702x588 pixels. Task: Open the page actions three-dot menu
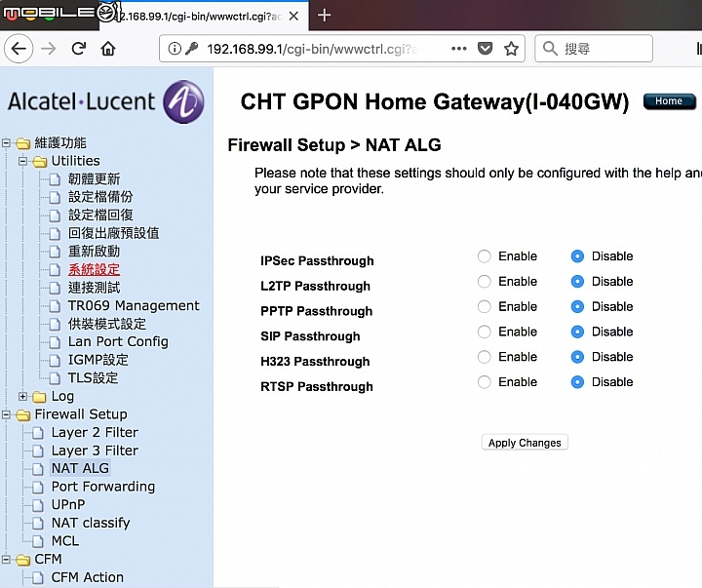tap(459, 49)
